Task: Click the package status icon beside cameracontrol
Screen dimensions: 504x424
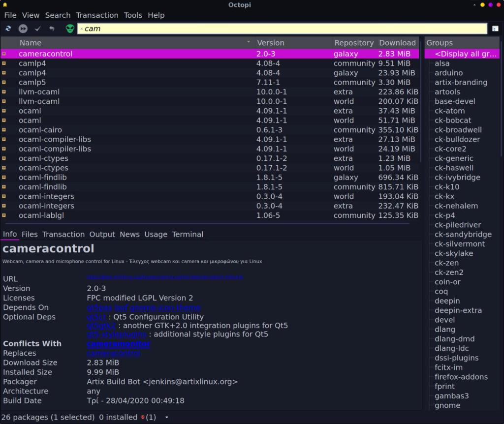Action: 4,54
